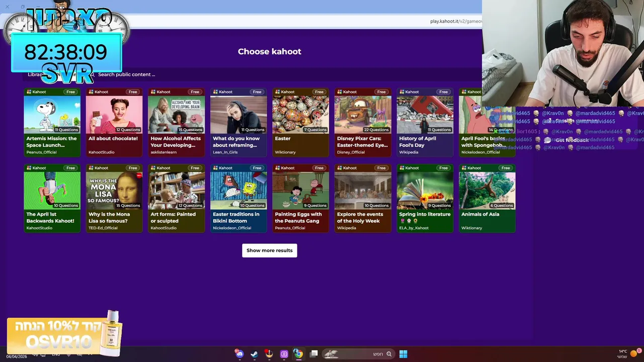
Task: Click the author name Peanuts_Official under Artemis Mission
Action: [x=41, y=152]
